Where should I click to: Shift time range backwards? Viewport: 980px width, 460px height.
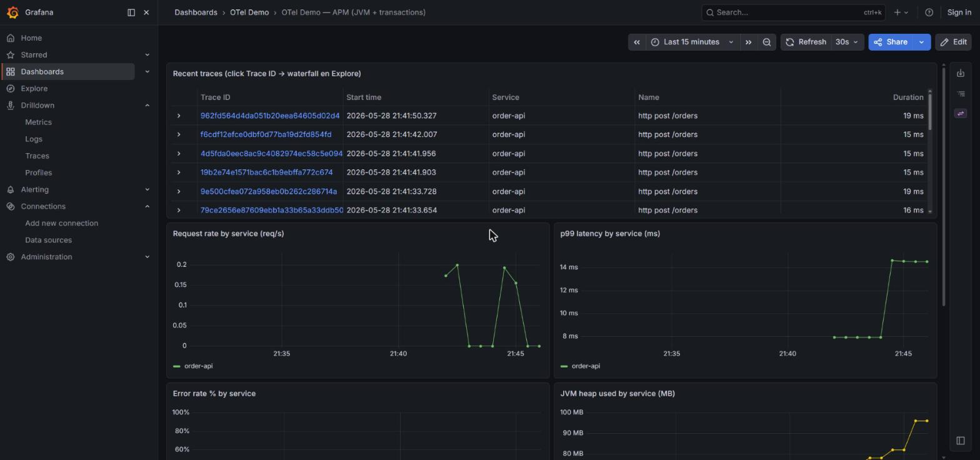[x=636, y=42]
